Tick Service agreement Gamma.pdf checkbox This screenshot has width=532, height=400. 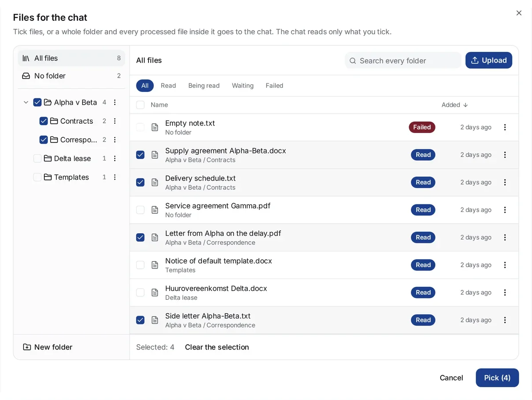point(140,210)
